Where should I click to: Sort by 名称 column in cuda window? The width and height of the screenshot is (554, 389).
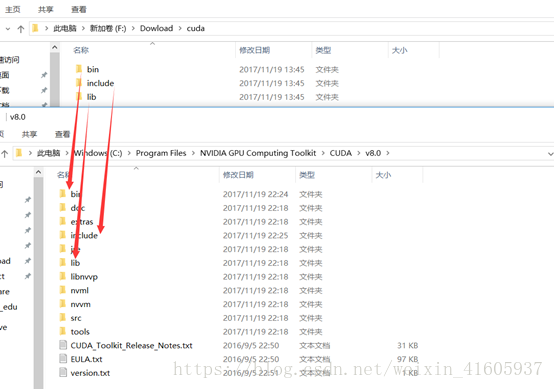coord(81,50)
